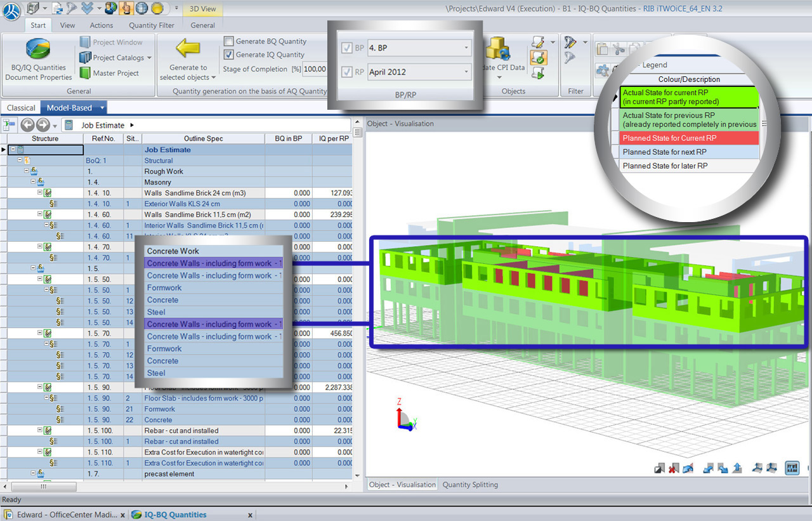Switch to the Quantity Filter tab
The image size is (812, 521).
click(151, 25)
